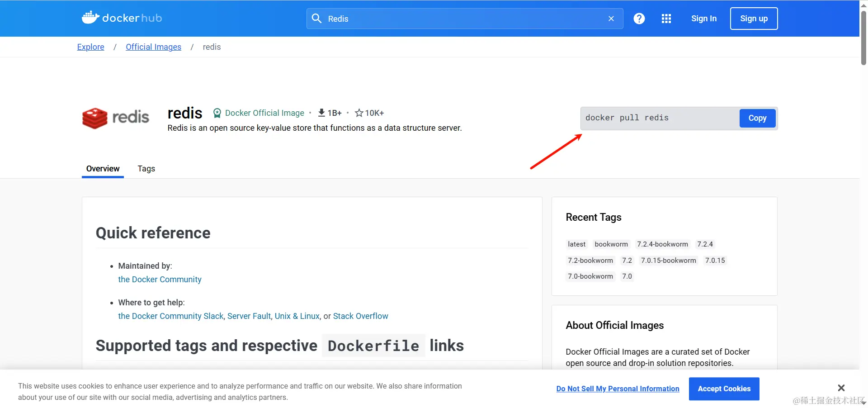Switch to the Overview tab
This screenshot has height=408, width=868.
pos(103,169)
